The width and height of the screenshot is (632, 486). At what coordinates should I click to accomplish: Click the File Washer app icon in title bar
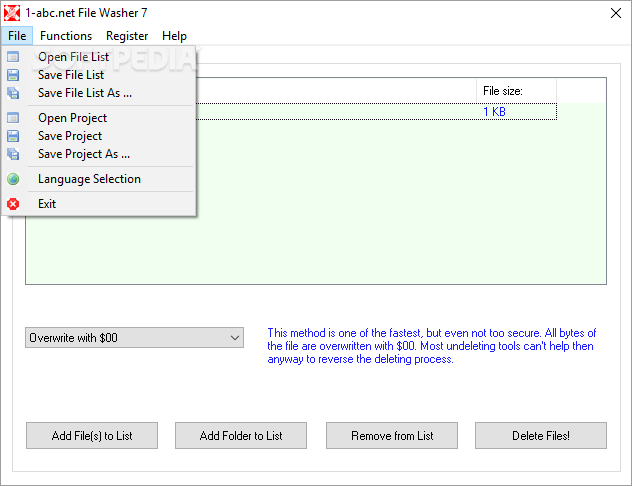click(x=12, y=13)
